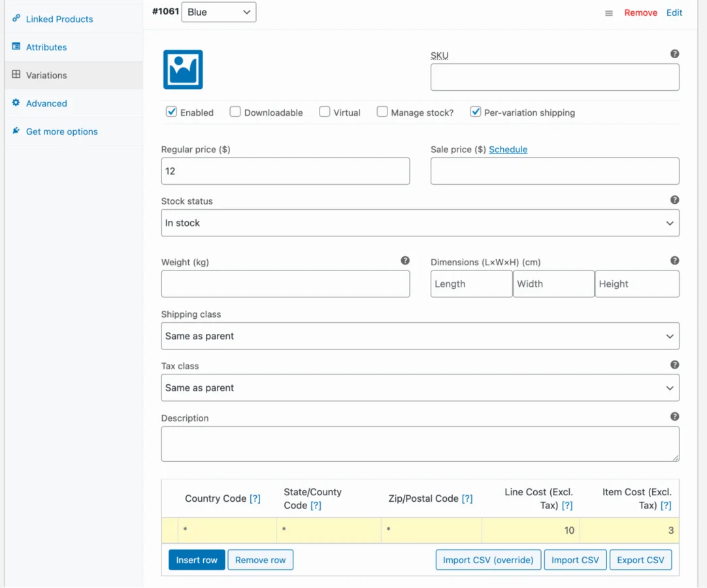Click the Length dimension field
The image size is (707, 588).
[x=471, y=284]
